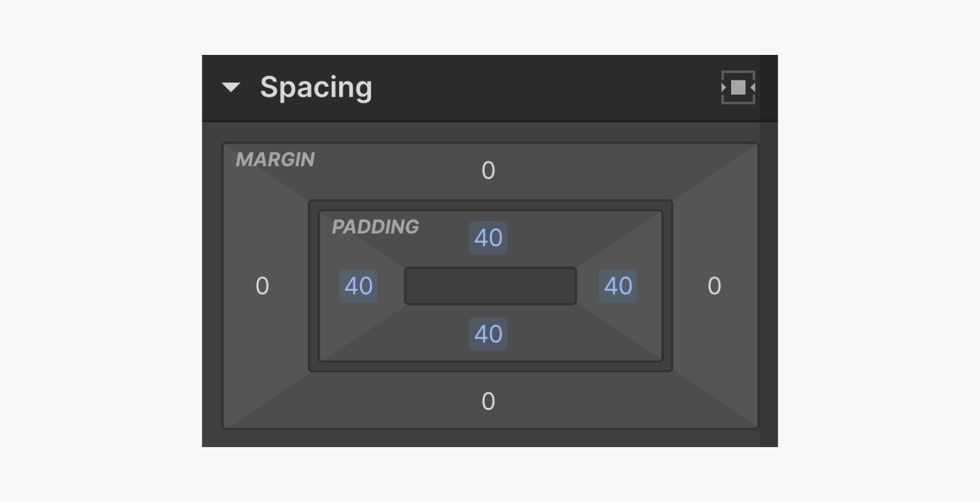
Task: Click the bottom-left corner of the margin box
Action: point(230,422)
